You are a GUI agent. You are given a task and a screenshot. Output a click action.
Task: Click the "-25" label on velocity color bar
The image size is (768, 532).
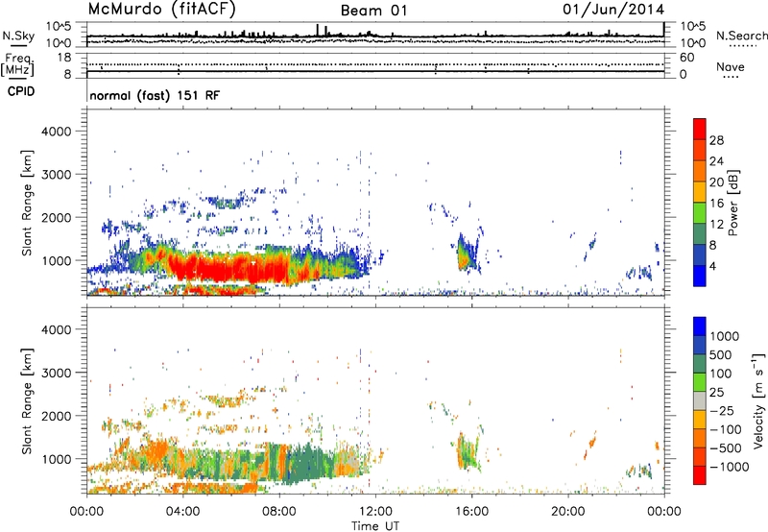[722, 411]
